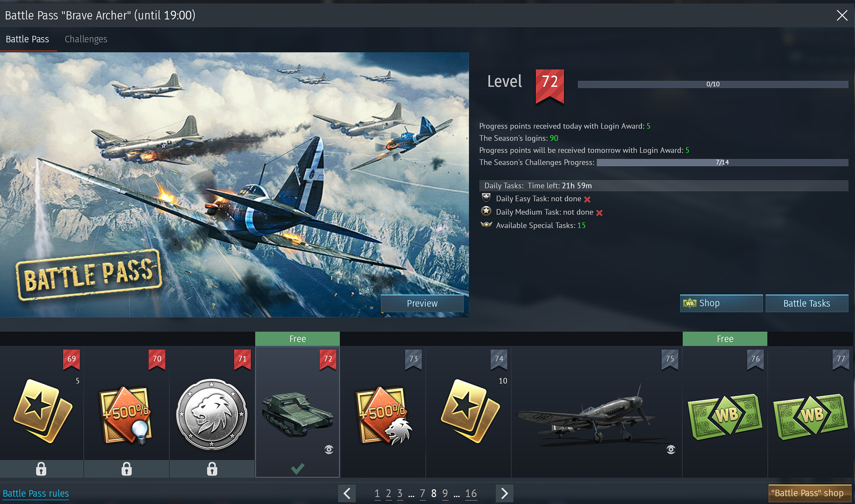The width and height of the screenshot is (855, 504).
Task: Go to next rewards page arrow
Action: click(x=504, y=493)
